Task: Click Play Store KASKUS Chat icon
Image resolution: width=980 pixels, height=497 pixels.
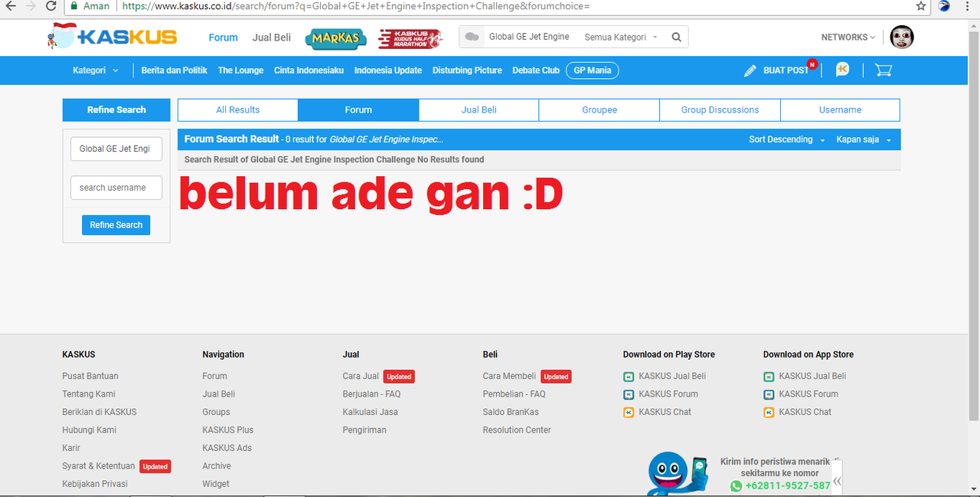Action: (x=629, y=412)
